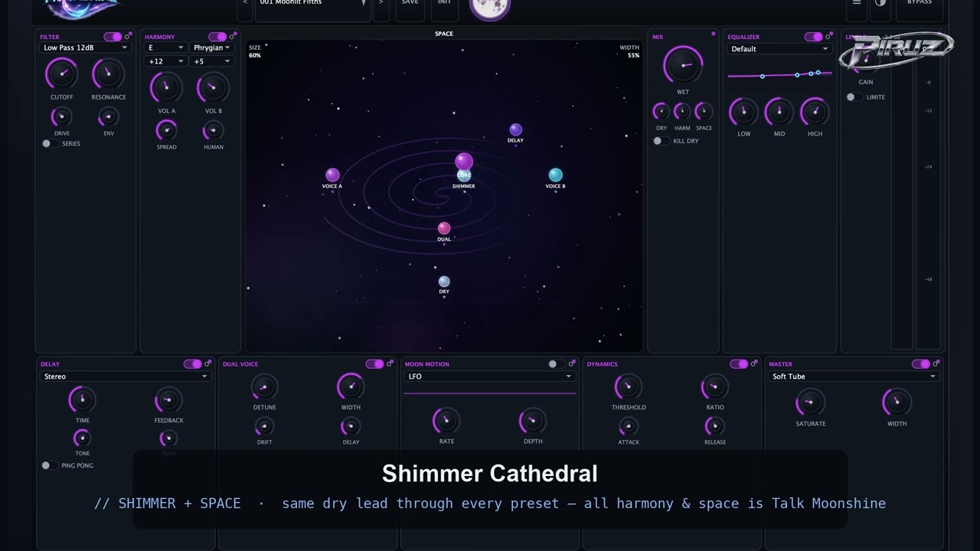Image resolution: width=980 pixels, height=551 pixels.
Task: Open the Equalizer Default preset dropdown
Action: pyautogui.click(x=779, y=49)
